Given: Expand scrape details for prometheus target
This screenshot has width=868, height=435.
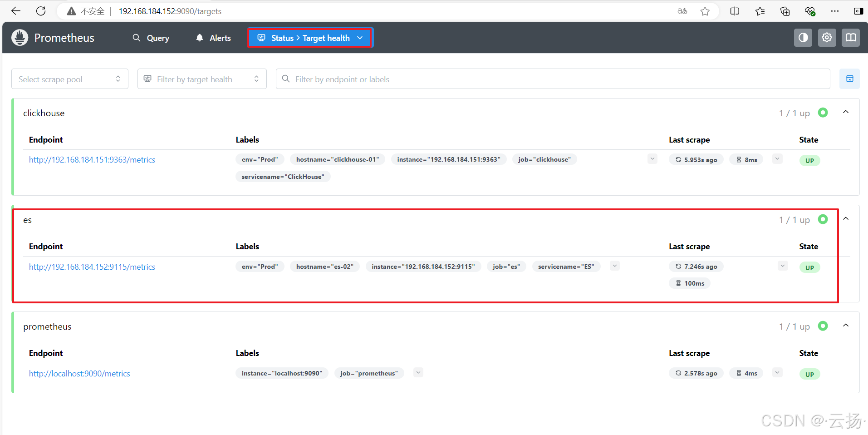Looking at the screenshot, I should point(777,373).
